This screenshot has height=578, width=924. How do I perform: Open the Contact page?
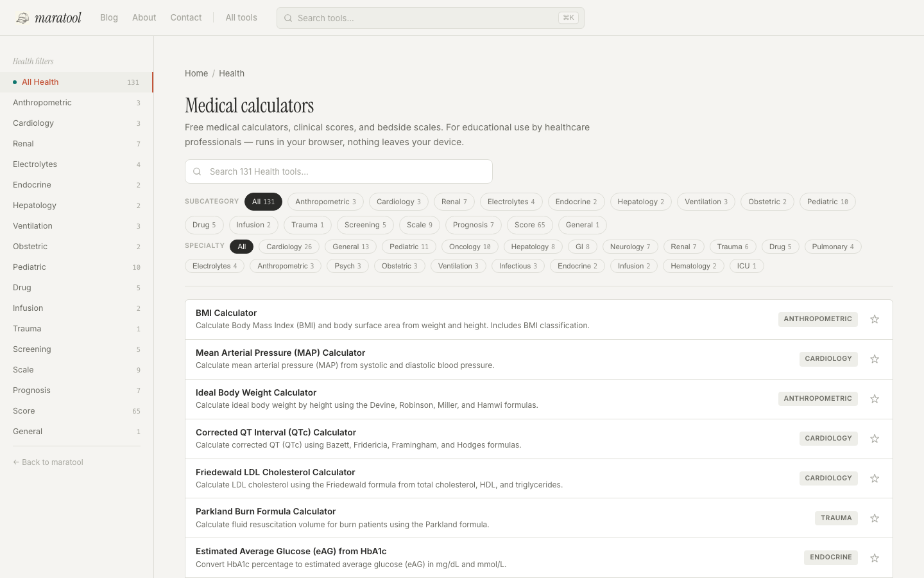[x=186, y=17]
